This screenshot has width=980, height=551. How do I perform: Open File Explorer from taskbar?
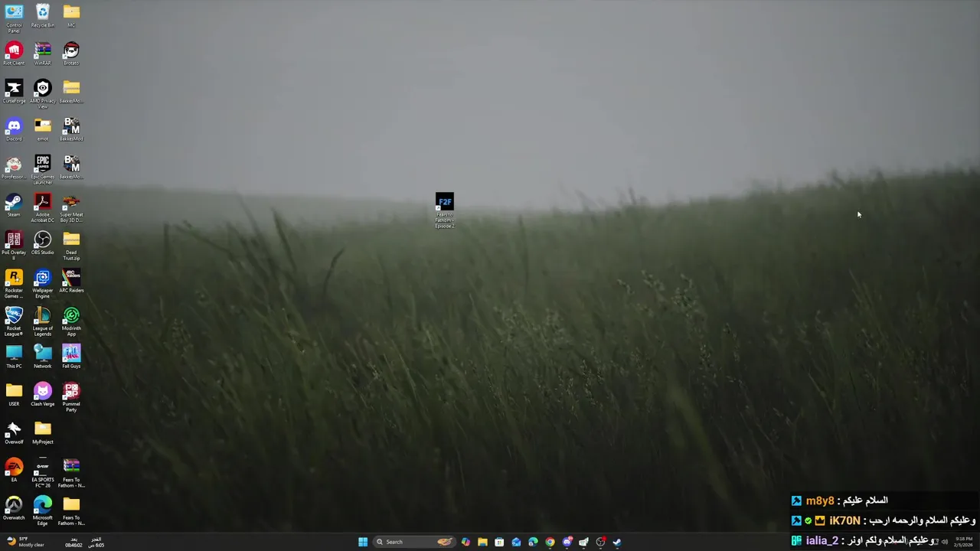(x=482, y=542)
